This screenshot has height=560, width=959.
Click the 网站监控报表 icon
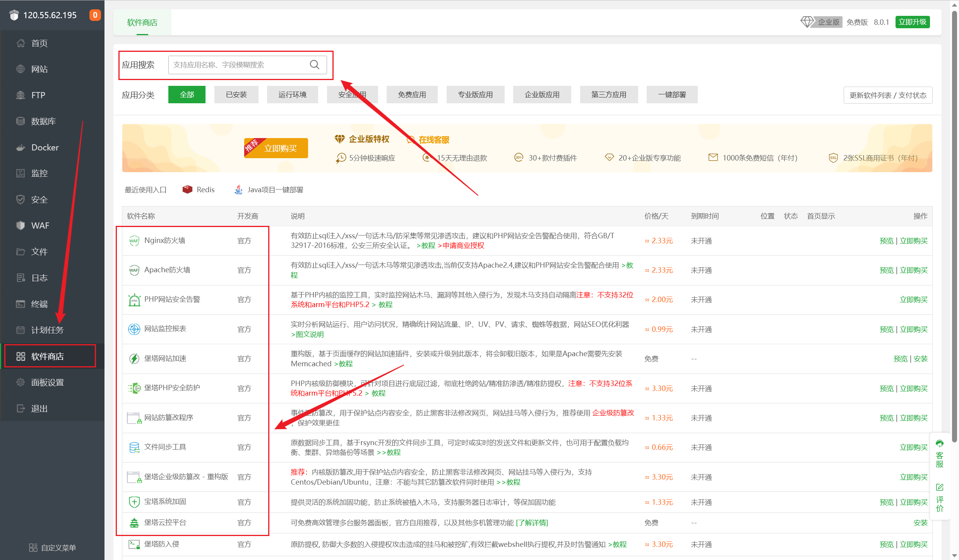[134, 329]
